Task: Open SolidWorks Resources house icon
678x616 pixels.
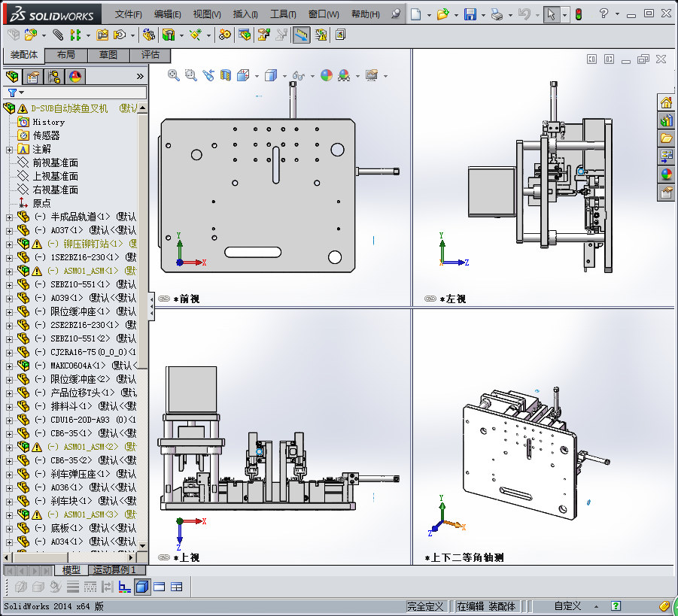Action: [666, 103]
